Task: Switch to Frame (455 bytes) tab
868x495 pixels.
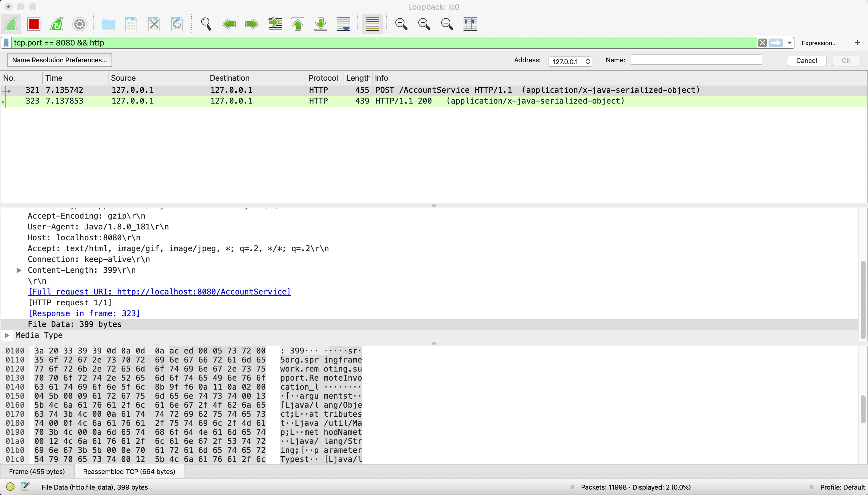Action: [x=37, y=472]
